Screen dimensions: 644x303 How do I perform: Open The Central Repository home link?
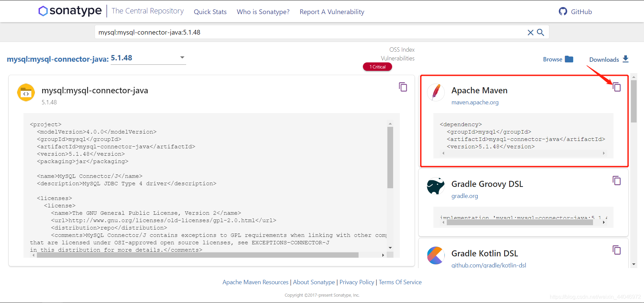pyautogui.click(x=148, y=11)
